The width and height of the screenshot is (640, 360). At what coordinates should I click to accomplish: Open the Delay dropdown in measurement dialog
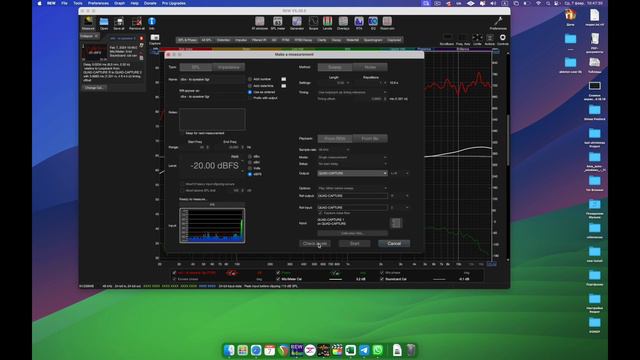tap(353, 164)
